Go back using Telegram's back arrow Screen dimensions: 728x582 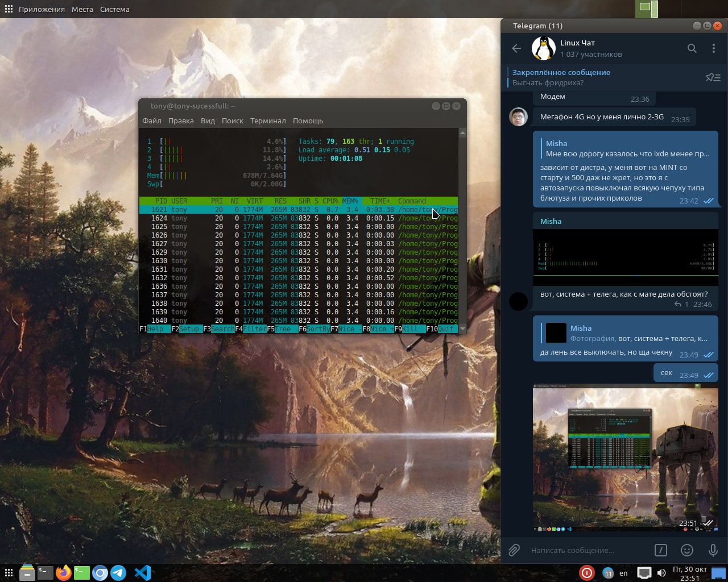click(516, 48)
